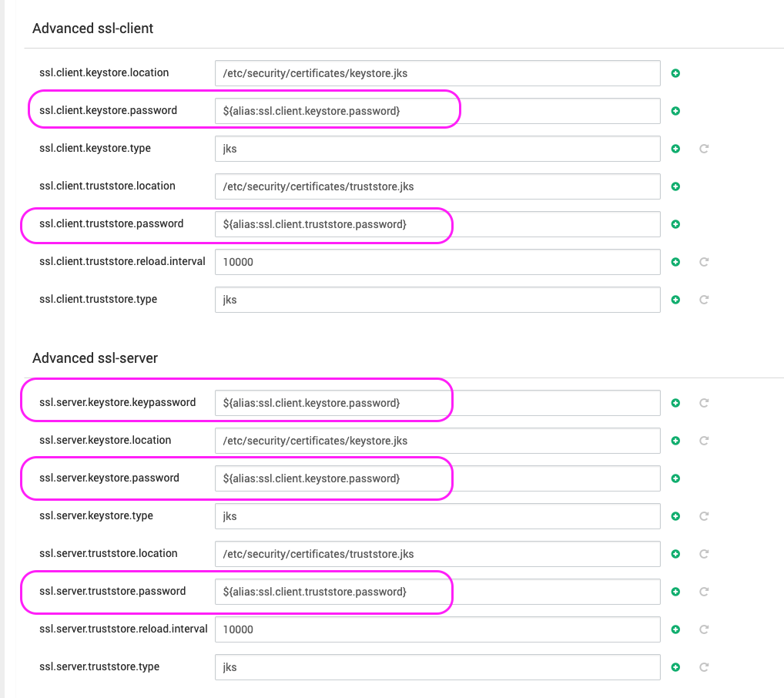Select the ssl.server.keystore.type text field
This screenshot has width=784, height=698.
[437, 516]
